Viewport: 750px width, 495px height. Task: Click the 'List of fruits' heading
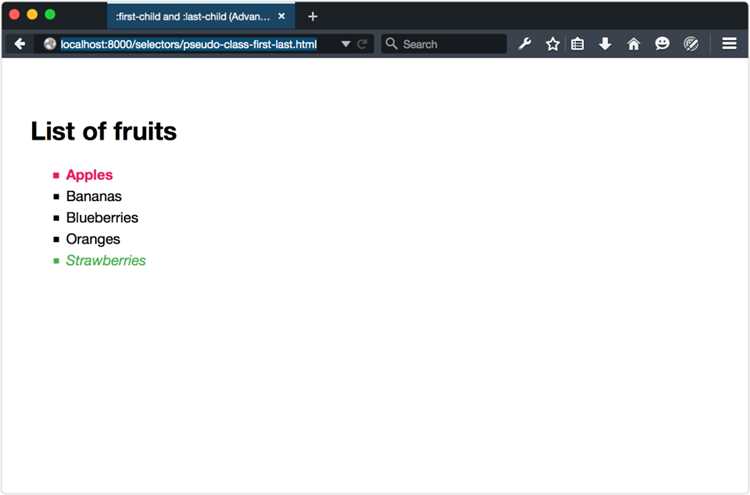coord(104,131)
